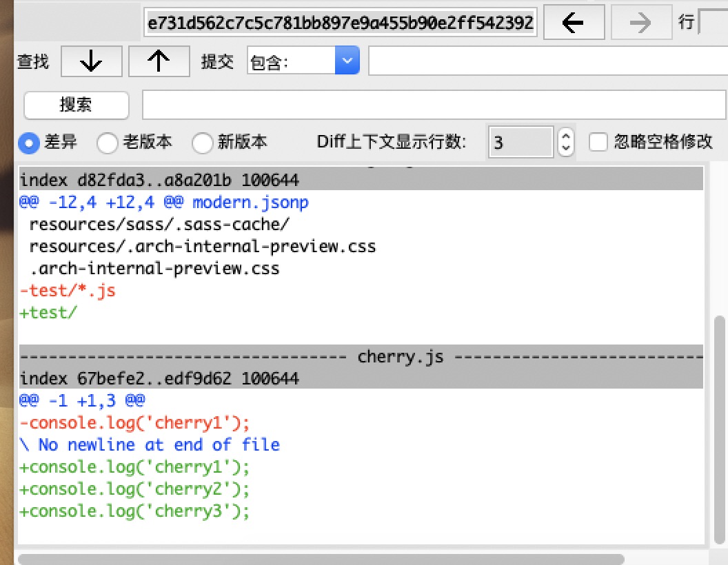Open the 包含: dropdown
The width and height of the screenshot is (728, 565).
pyautogui.click(x=303, y=61)
